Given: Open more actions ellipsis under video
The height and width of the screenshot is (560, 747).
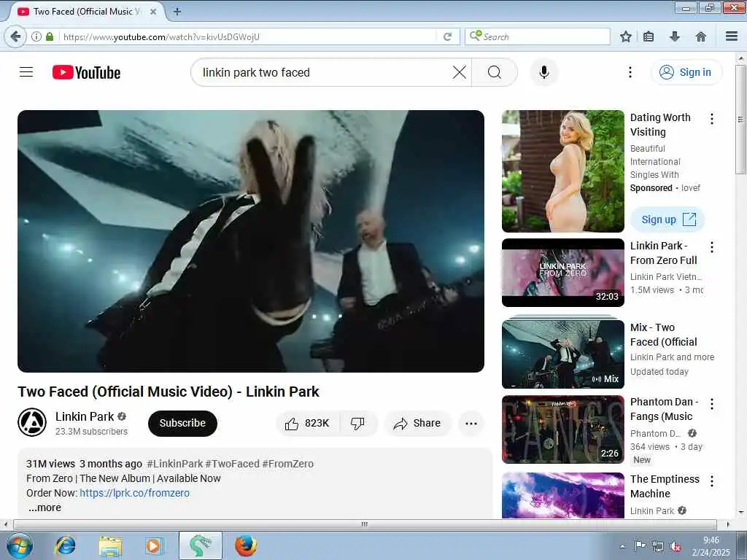Looking at the screenshot, I should pos(471,424).
